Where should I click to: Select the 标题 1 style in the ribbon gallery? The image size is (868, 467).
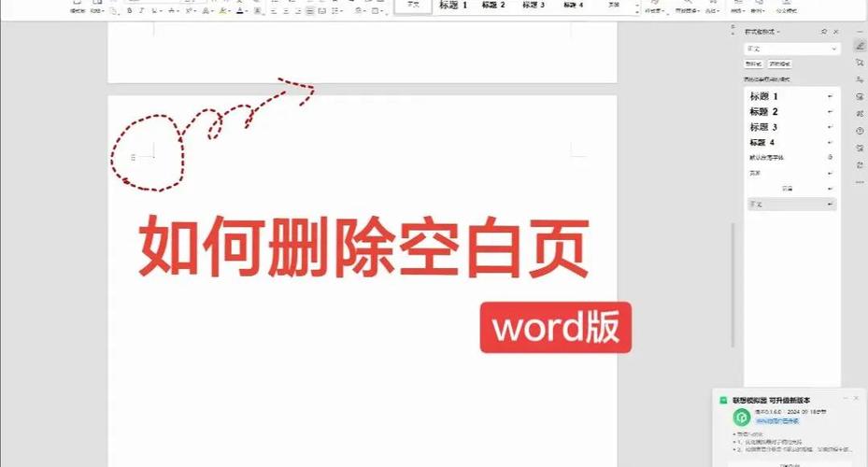[453, 5]
